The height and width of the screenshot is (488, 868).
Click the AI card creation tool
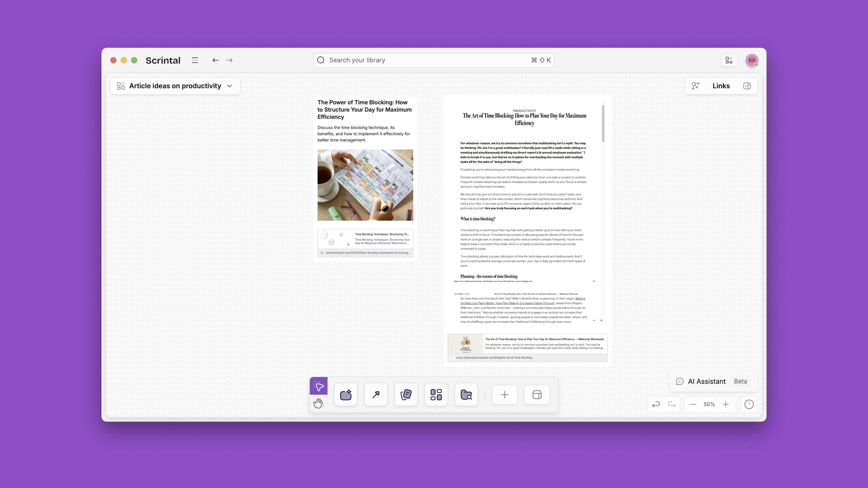pyautogui.click(x=346, y=395)
